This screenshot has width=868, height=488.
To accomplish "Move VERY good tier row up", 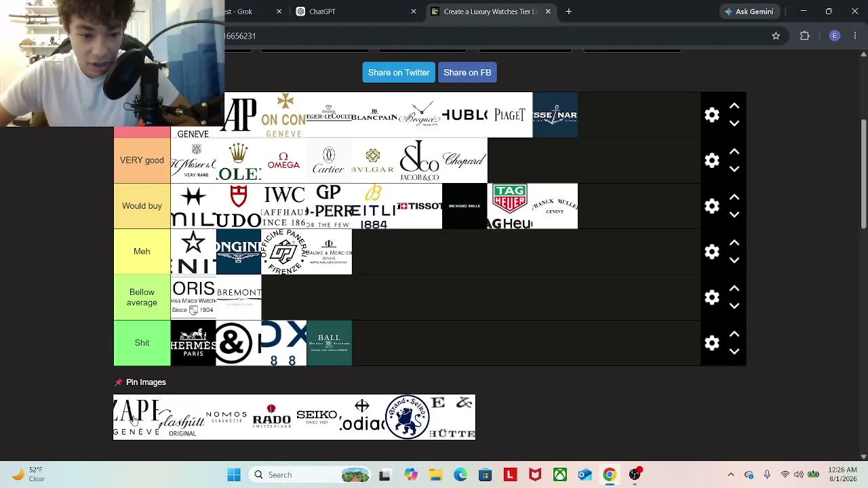I will [734, 152].
